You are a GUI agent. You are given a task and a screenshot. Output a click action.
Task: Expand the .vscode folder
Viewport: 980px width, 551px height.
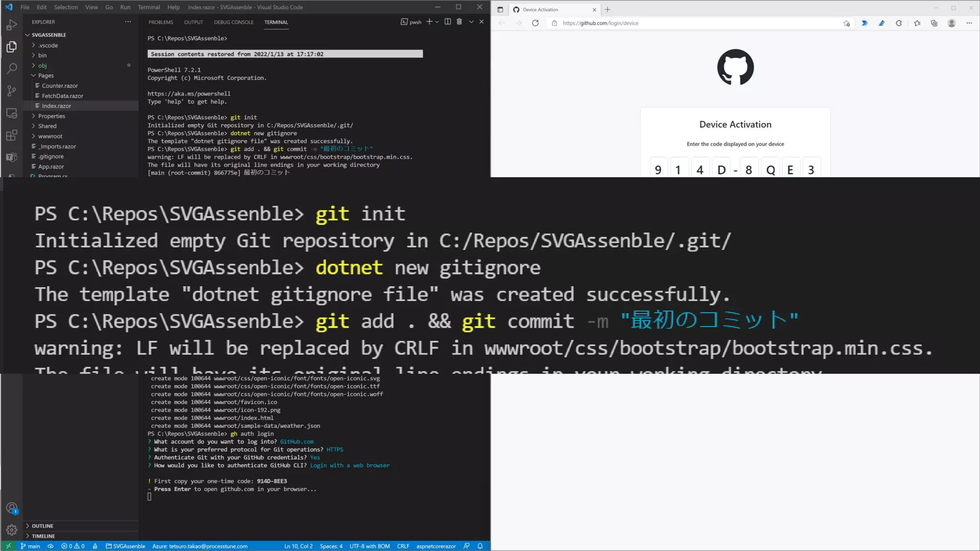48,45
